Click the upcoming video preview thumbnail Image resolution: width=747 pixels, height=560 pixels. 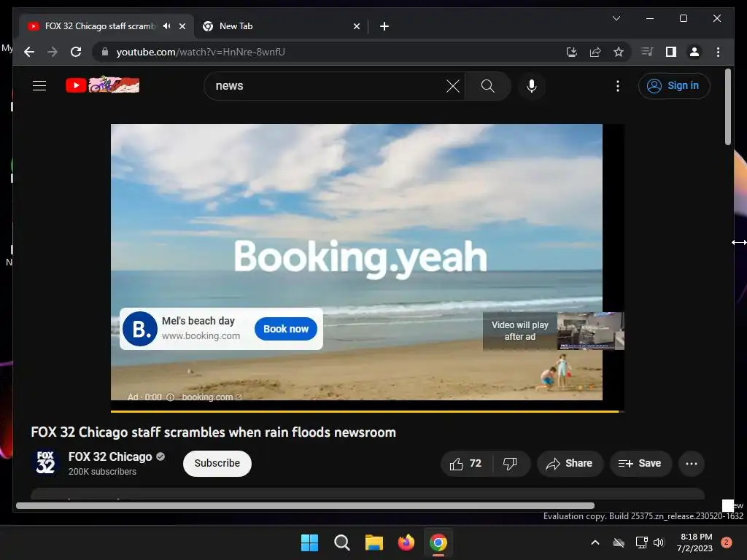591,331
